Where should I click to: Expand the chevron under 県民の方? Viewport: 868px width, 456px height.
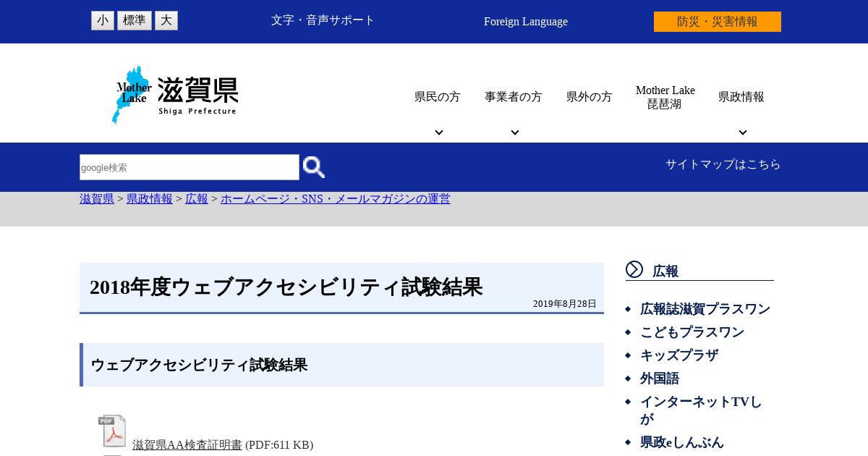pos(439,132)
